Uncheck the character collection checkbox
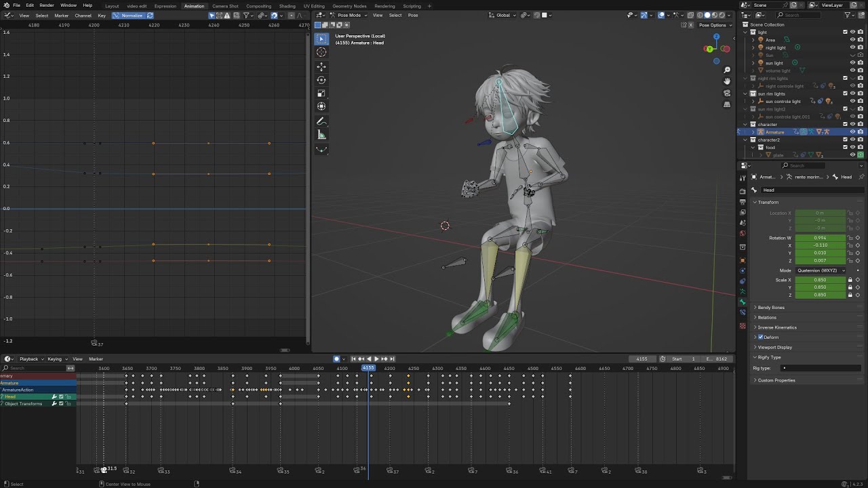 (845, 124)
